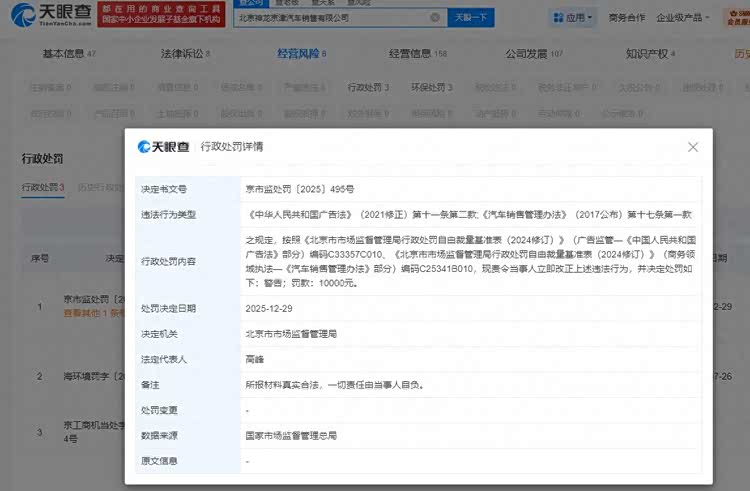
Task: Switch to the 基本信息 tab
Action: click(x=67, y=54)
